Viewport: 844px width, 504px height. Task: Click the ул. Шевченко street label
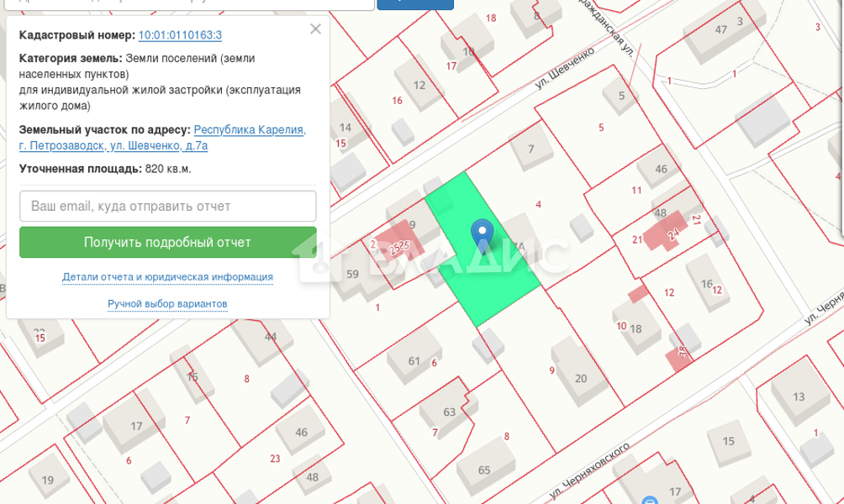tap(565, 67)
